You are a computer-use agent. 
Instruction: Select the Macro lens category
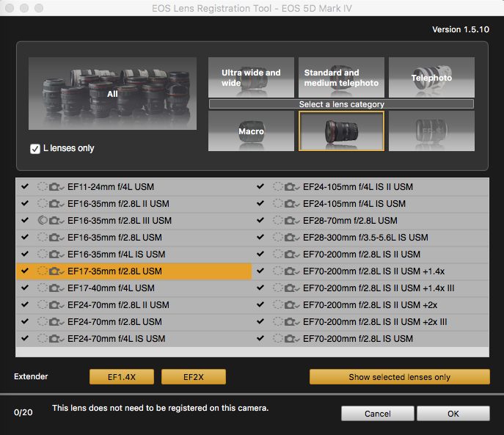(x=251, y=131)
